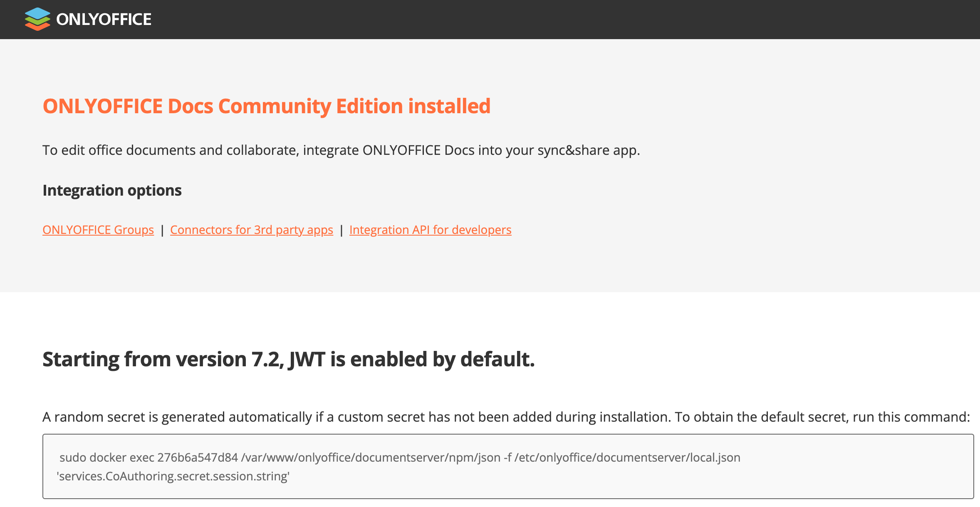Click the separator after ONLYOFFICE Groups
This screenshot has height=507, width=980.
coord(162,230)
